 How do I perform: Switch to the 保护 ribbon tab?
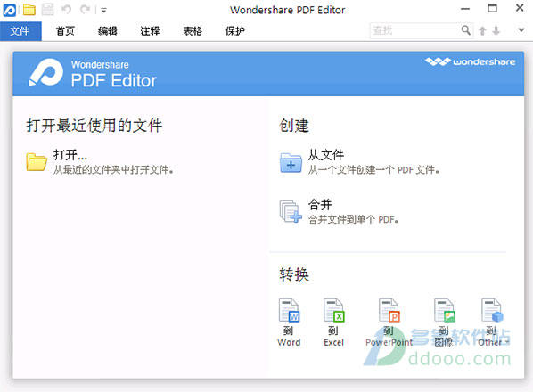coord(235,31)
